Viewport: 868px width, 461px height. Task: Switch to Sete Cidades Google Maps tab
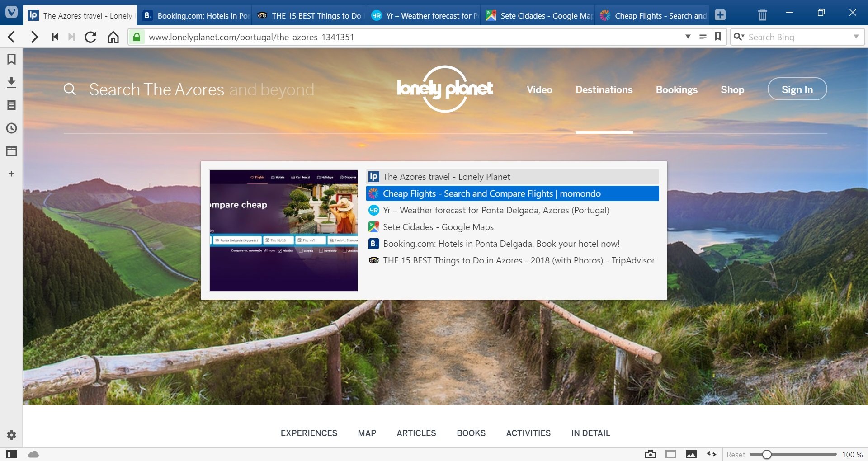pos(538,15)
